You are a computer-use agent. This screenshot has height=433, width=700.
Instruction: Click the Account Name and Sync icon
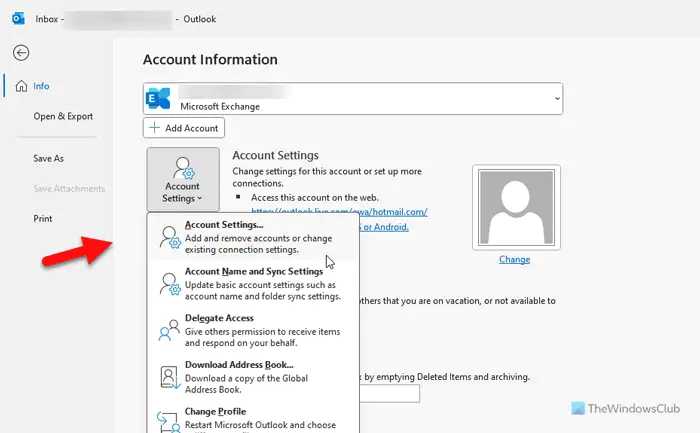pos(170,284)
